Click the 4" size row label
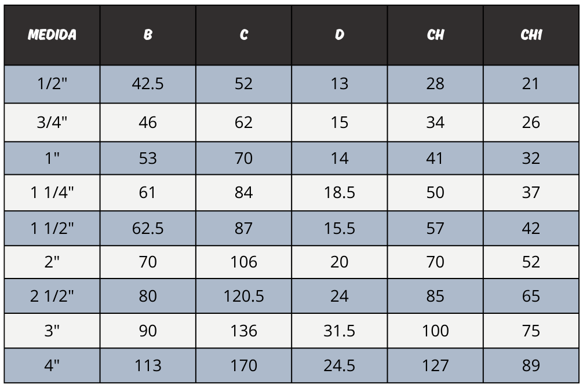Image resolution: width=583 pixels, height=392 pixels. coord(52,365)
